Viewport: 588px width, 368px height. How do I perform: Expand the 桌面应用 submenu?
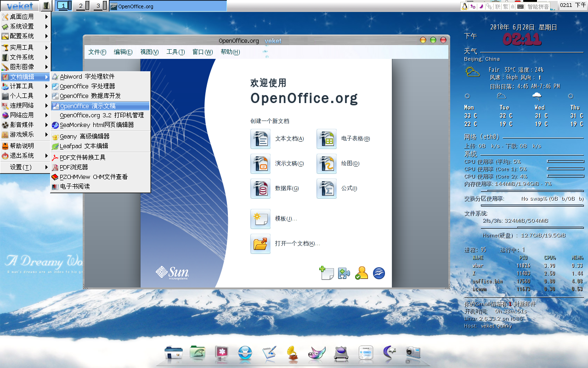point(25,17)
